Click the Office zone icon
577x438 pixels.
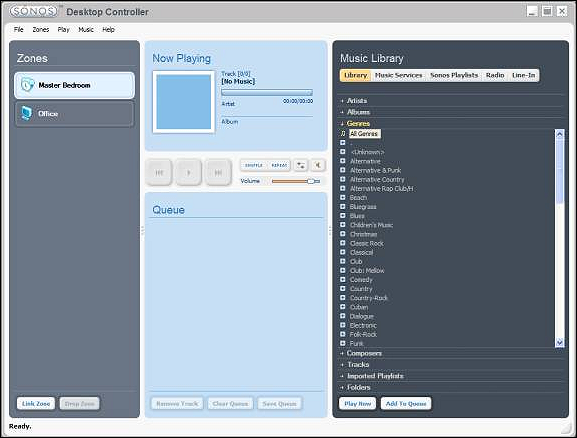pyautogui.click(x=26, y=113)
